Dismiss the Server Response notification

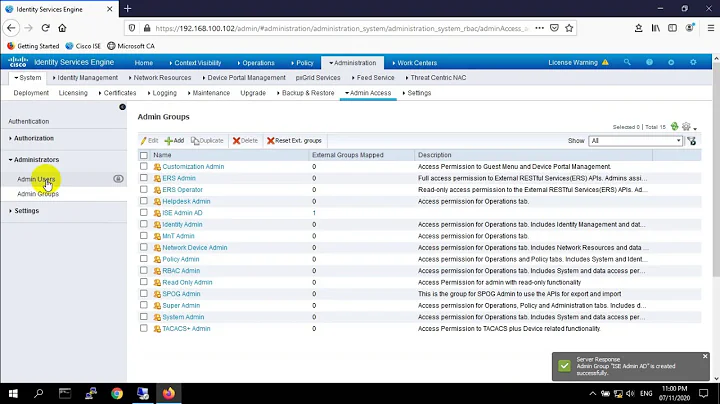[x=705, y=356]
